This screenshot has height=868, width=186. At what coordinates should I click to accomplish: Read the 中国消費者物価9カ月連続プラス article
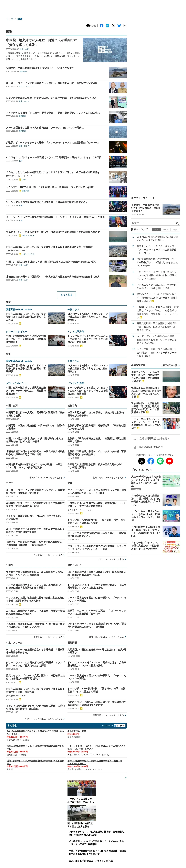click(x=35, y=466)
